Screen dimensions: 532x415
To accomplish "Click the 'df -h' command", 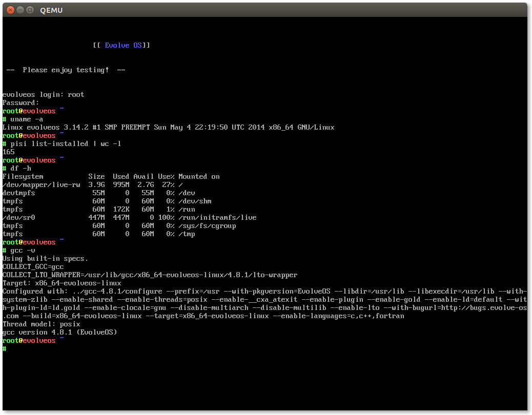I will coord(21,169).
